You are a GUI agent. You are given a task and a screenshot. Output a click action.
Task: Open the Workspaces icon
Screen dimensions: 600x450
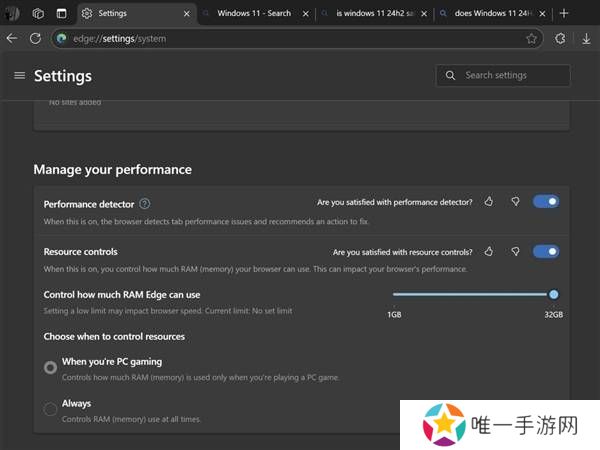tap(38, 14)
